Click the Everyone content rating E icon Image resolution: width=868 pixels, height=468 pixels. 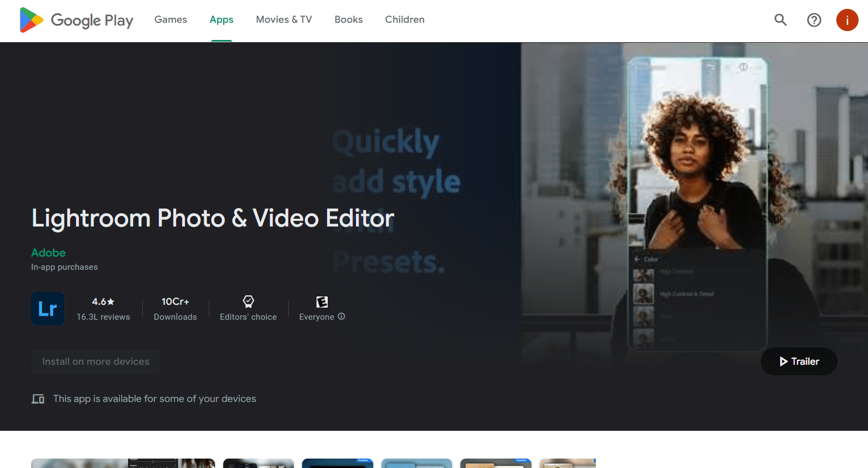pyautogui.click(x=322, y=301)
